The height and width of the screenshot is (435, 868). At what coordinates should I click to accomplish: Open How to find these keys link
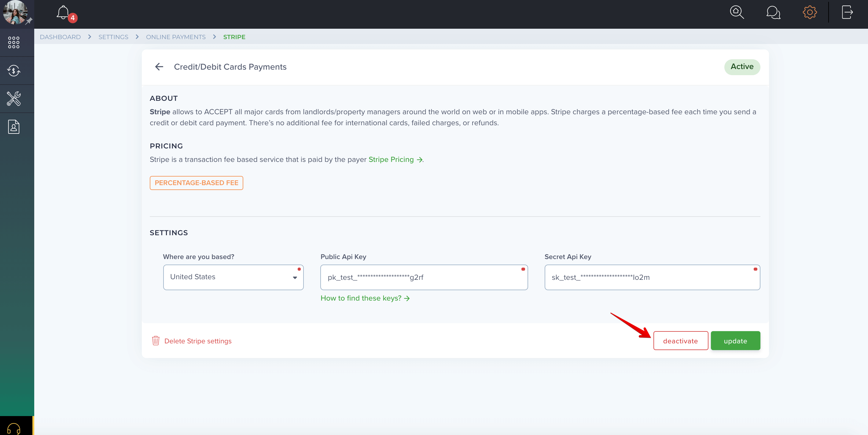(365, 298)
